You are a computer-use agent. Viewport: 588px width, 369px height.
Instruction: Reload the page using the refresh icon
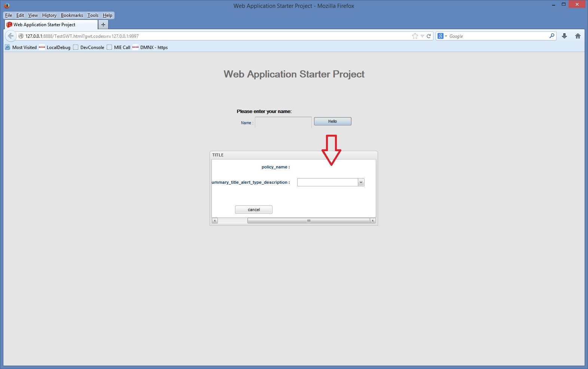point(429,36)
